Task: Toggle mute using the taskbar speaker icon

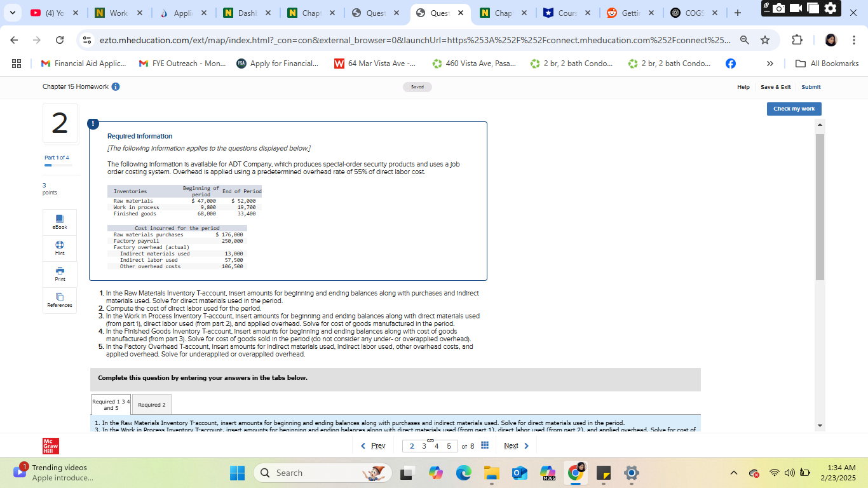Action: click(789, 473)
